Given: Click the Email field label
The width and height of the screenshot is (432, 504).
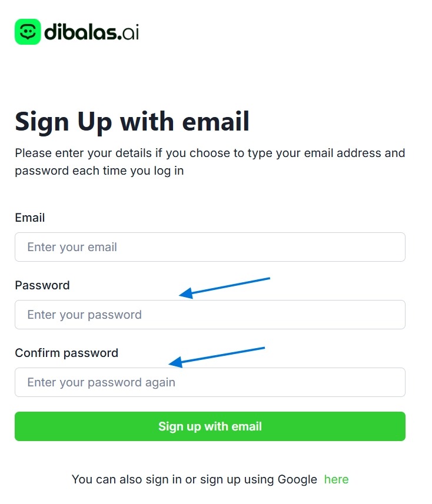Looking at the screenshot, I should click(30, 218).
